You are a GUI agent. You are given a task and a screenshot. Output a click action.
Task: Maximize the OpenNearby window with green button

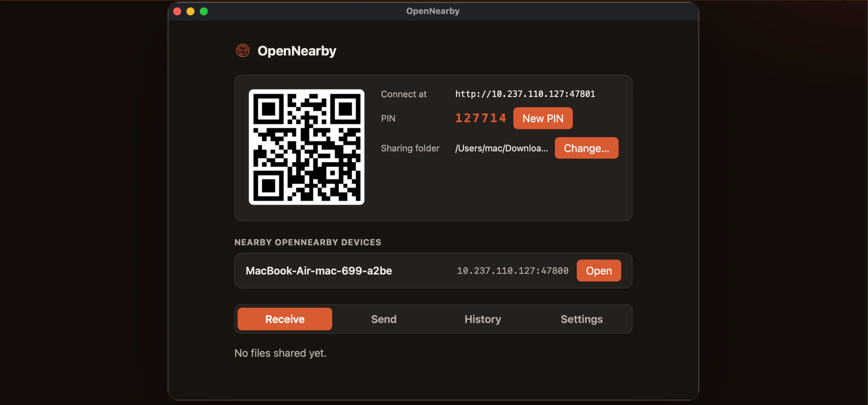click(203, 12)
